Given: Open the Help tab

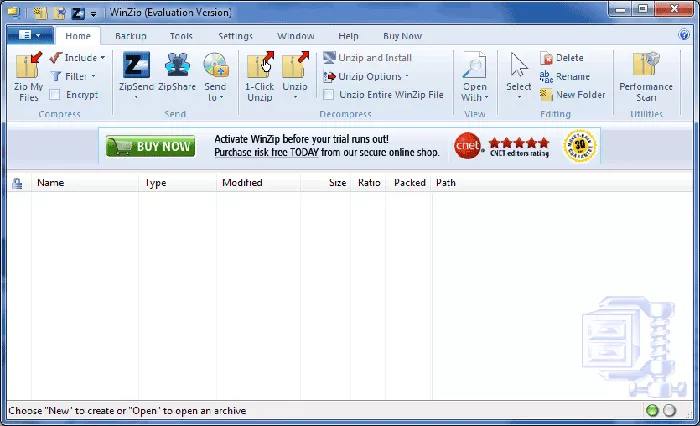Looking at the screenshot, I should 348,36.
